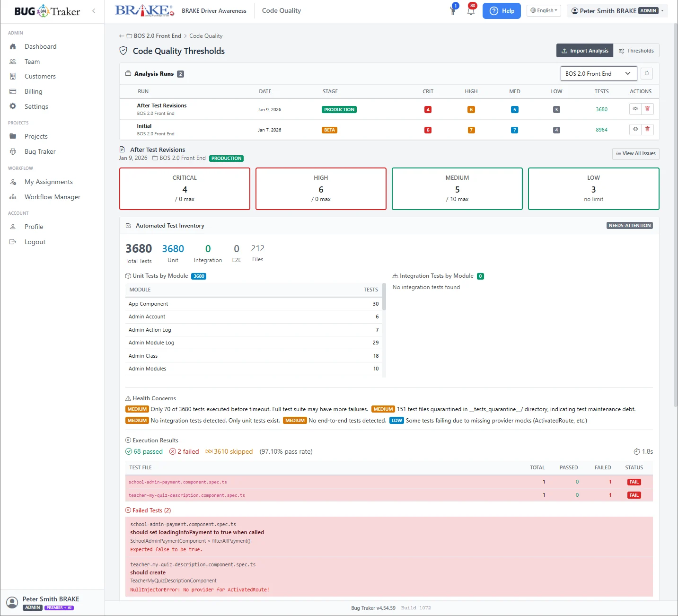Image resolution: width=678 pixels, height=616 pixels.
Task: View the After Test Revisions run details
Action: tap(635, 109)
